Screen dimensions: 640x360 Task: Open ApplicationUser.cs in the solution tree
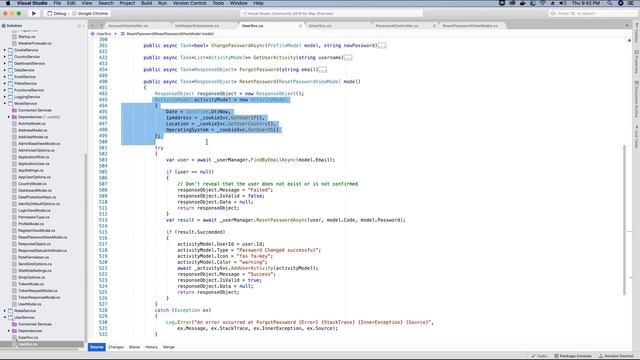click(x=33, y=164)
